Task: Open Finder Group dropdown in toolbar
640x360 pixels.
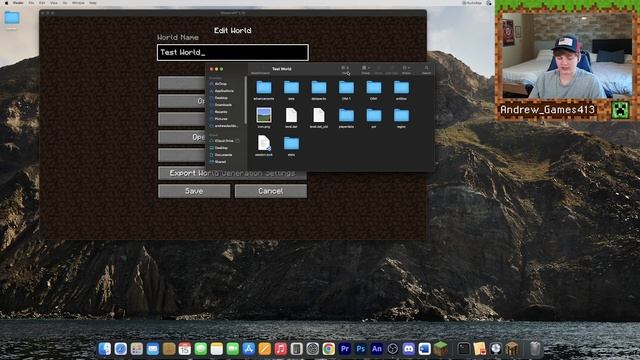Action: tap(366, 68)
